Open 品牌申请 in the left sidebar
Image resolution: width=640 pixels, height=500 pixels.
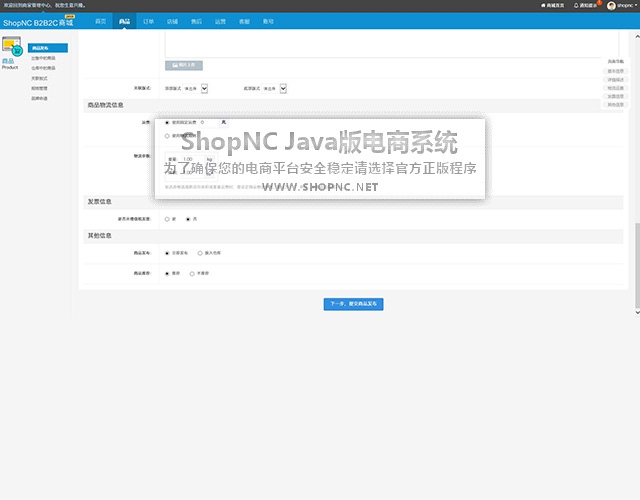point(40,98)
